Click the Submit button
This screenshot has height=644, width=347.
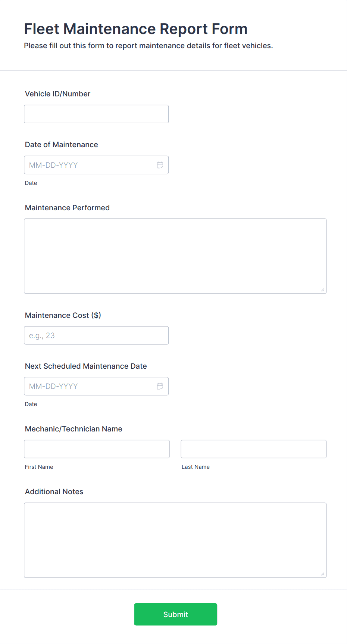[x=175, y=614]
